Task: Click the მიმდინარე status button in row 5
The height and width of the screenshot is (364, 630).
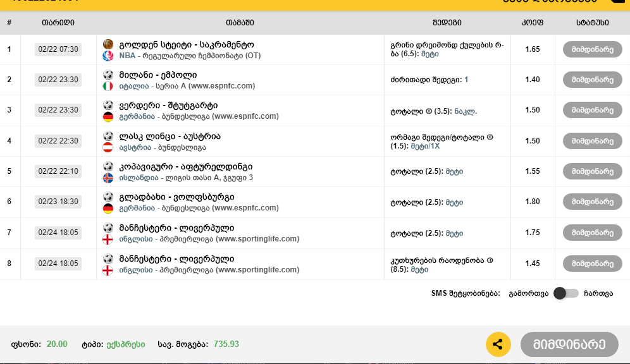Action: [592, 171]
